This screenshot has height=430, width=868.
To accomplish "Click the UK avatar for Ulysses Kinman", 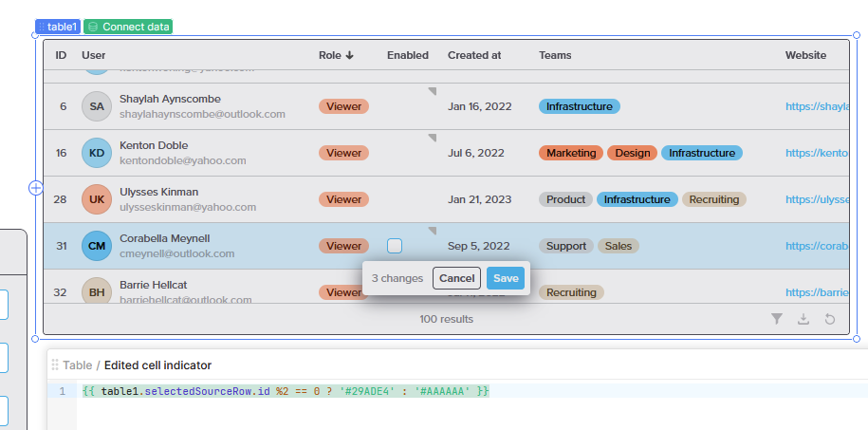I will click(97, 199).
